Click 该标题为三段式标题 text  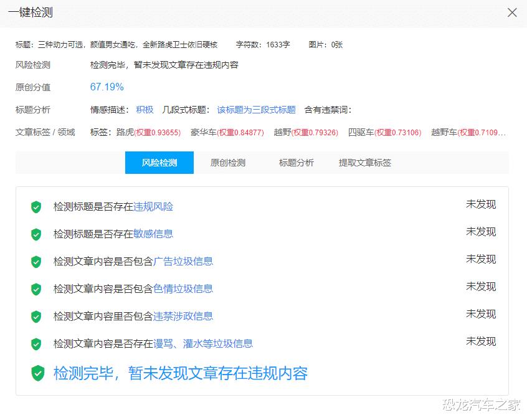256,110
